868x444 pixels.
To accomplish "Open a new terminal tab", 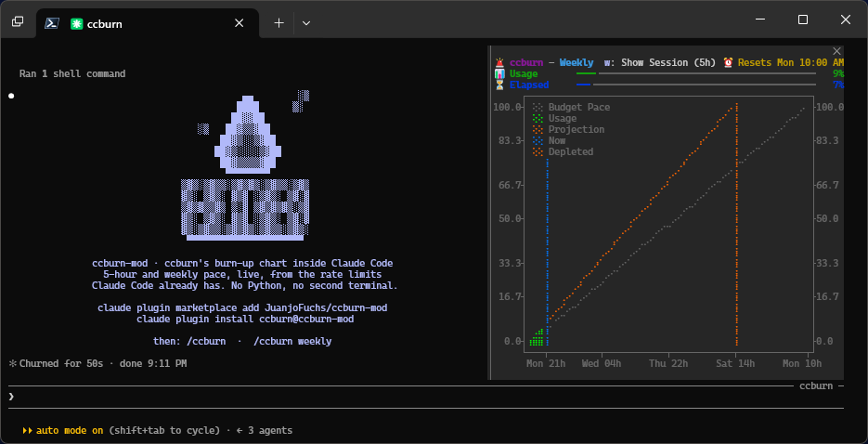I will [x=279, y=23].
